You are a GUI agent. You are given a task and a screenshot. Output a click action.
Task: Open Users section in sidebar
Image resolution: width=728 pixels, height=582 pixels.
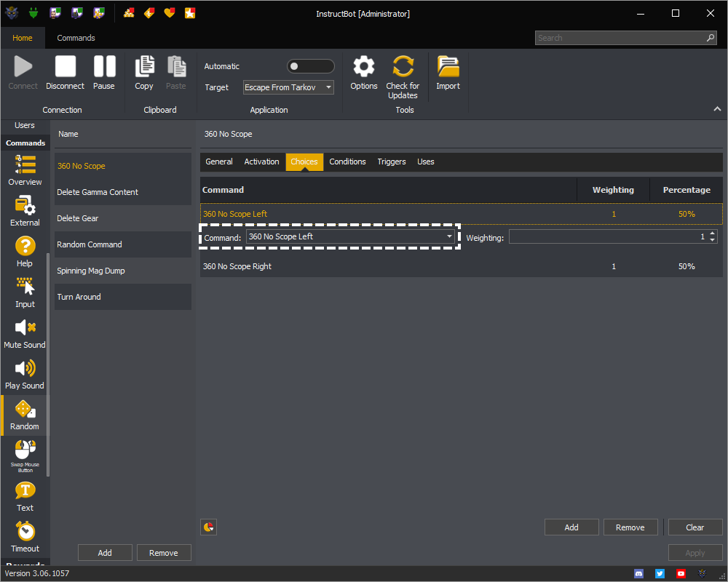pos(25,125)
